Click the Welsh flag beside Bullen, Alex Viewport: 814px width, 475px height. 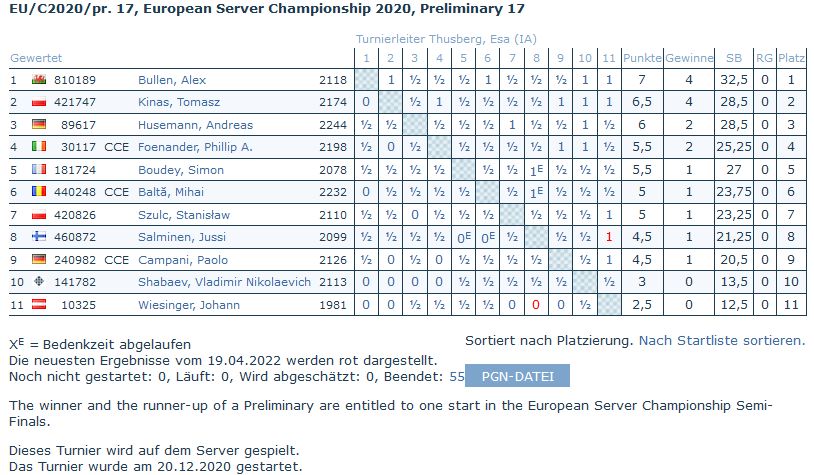click(x=39, y=80)
